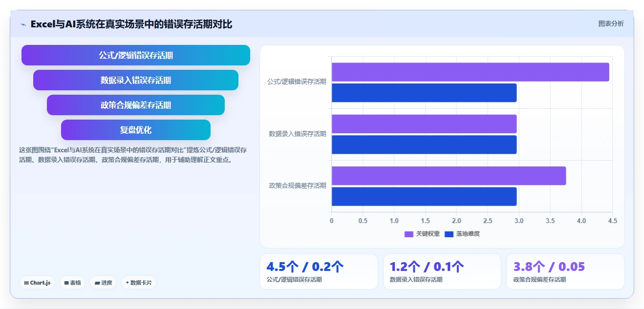This screenshot has height=309, width=644.
Task: Click the Chart.js tag chip
Action: (x=37, y=283)
